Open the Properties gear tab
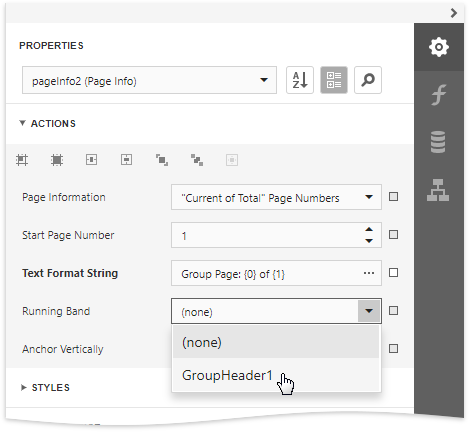The height and width of the screenshot is (432, 469). pos(439,47)
